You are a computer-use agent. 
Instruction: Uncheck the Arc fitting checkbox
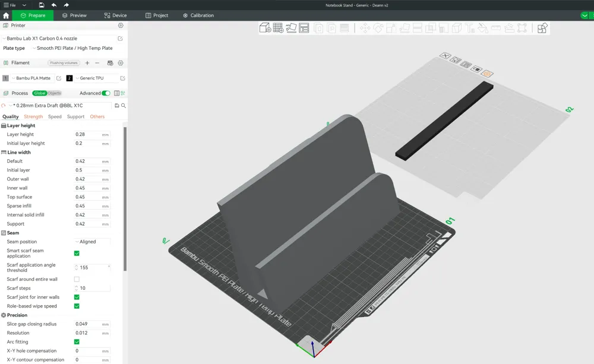point(77,341)
